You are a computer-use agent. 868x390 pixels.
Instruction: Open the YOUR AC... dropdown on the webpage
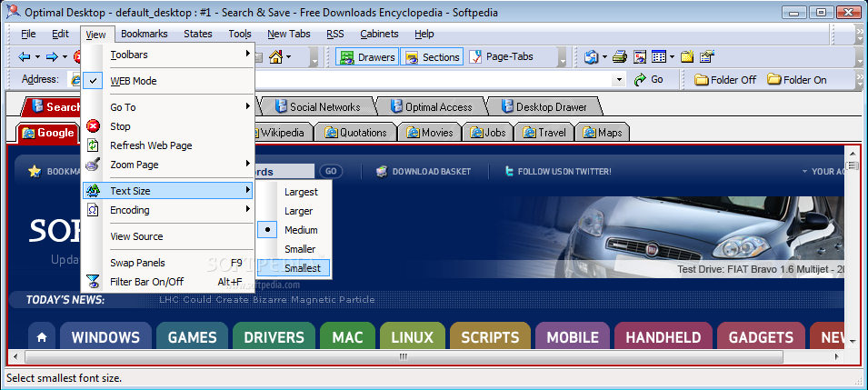823,172
